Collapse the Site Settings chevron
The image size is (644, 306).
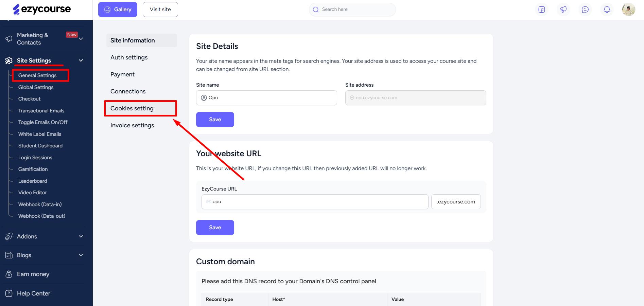coord(81,60)
